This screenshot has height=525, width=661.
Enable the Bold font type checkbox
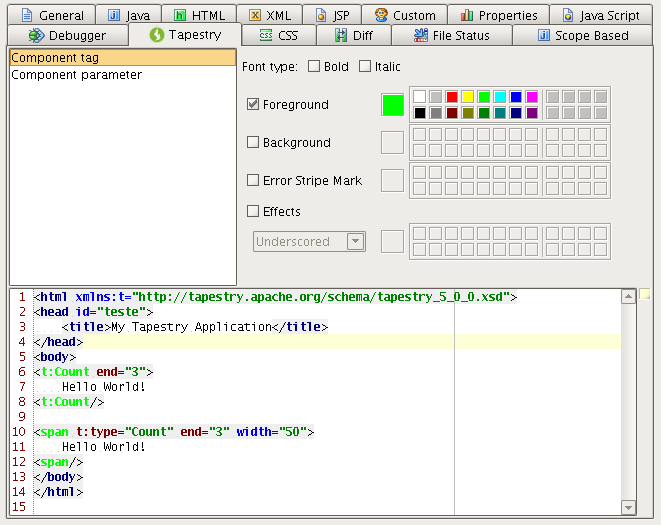point(314,67)
